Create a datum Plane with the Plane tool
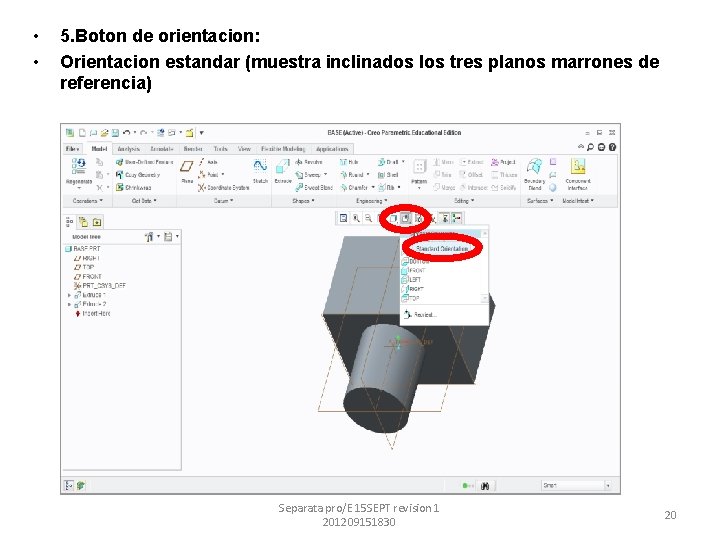Image resolution: width=720 pixels, height=540 pixels. [x=187, y=171]
